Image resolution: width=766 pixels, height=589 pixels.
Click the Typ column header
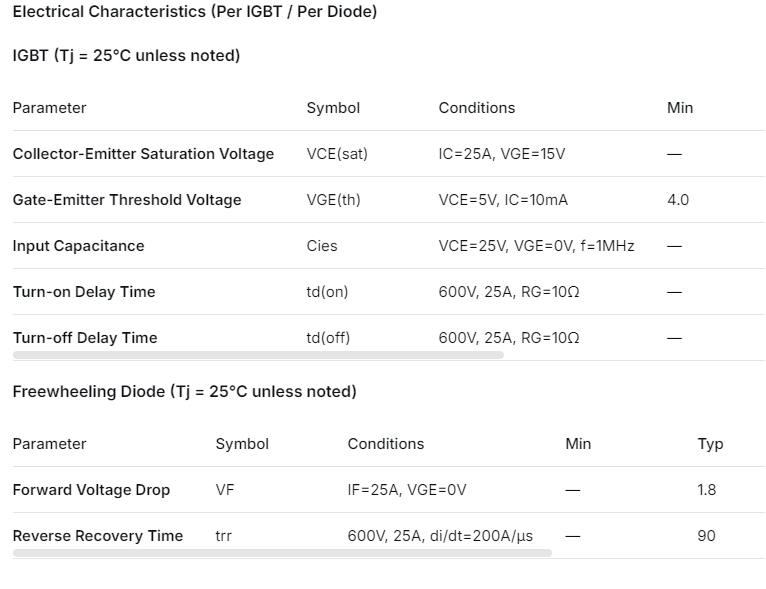coord(710,444)
